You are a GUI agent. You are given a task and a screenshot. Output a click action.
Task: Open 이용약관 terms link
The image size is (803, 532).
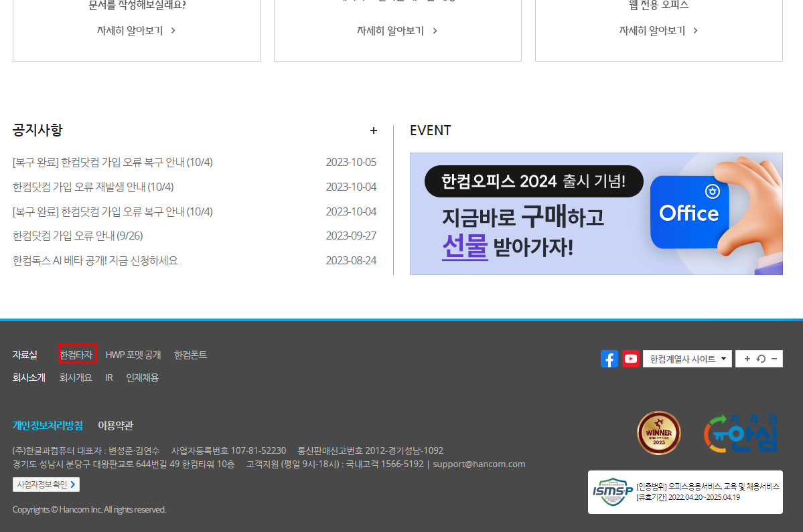coord(116,425)
